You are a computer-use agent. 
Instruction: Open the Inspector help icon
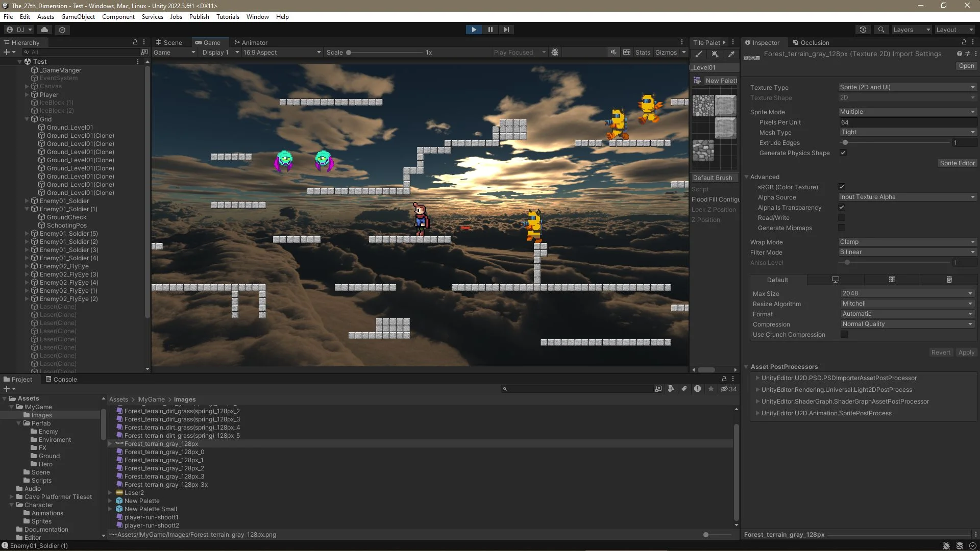959,54
